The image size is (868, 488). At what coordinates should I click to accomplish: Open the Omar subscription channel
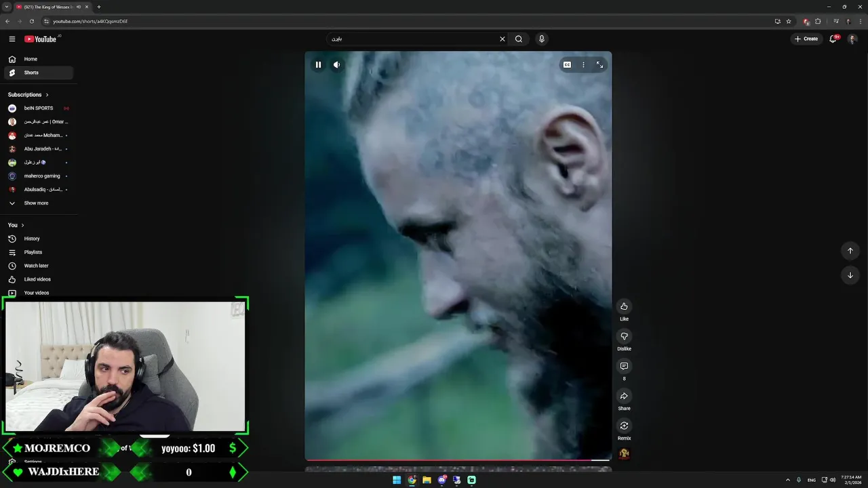39,122
